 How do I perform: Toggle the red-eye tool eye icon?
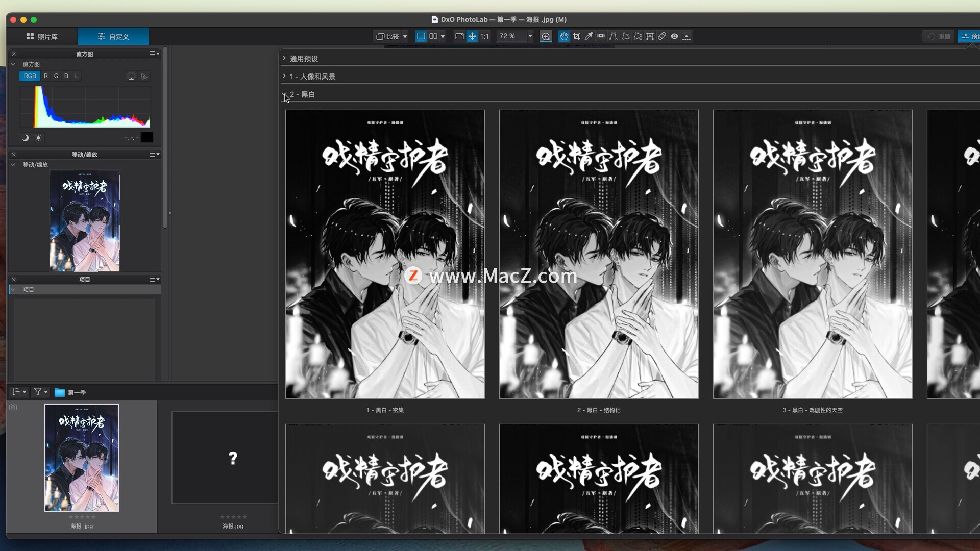pos(674,36)
